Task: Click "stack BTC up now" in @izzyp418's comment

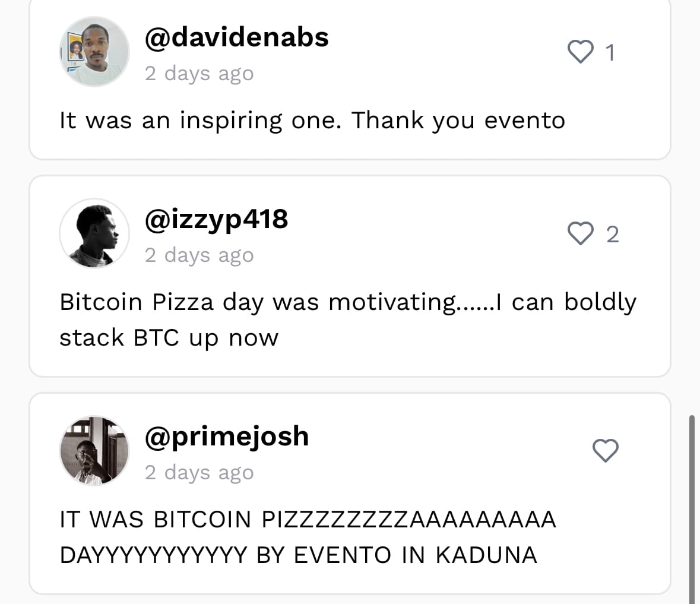Action: (x=169, y=338)
